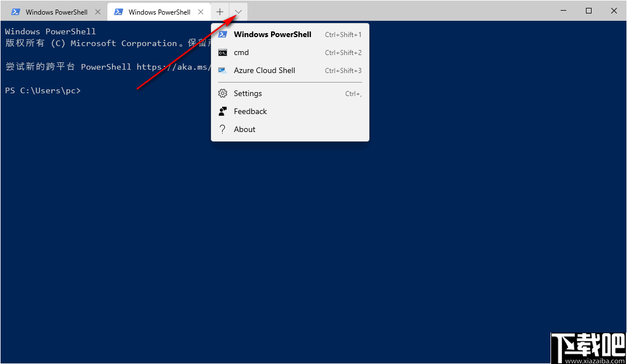Open a new tab with plus button

219,12
